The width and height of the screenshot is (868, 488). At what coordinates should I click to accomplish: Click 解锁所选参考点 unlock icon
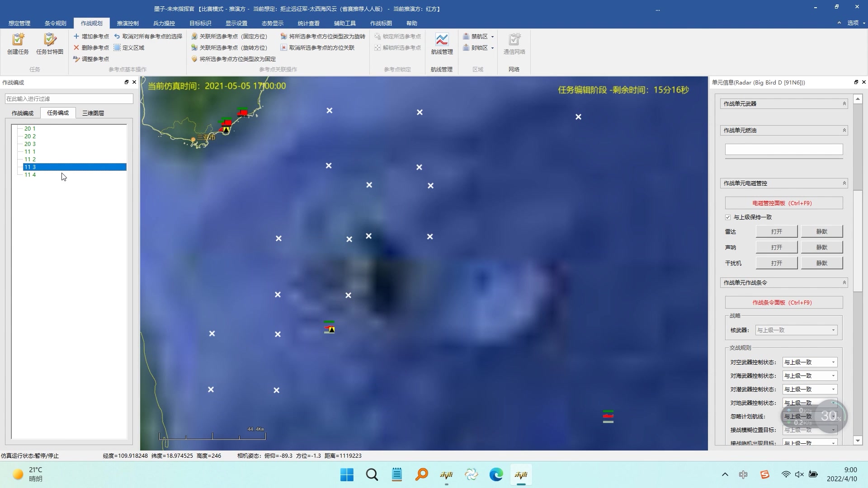click(x=377, y=47)
